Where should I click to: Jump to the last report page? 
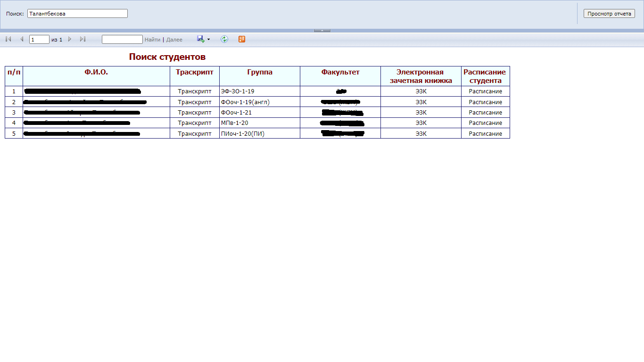click(x=83, y=39)
